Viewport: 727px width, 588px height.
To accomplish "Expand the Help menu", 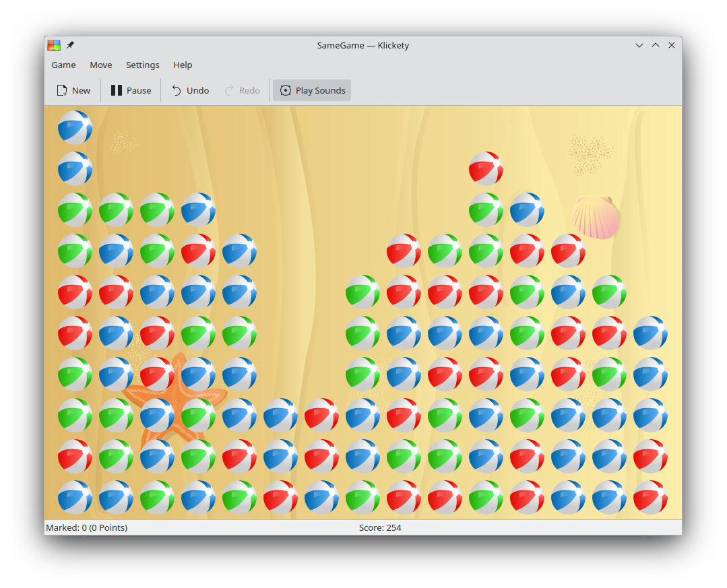I will click(x=183, y=65).
